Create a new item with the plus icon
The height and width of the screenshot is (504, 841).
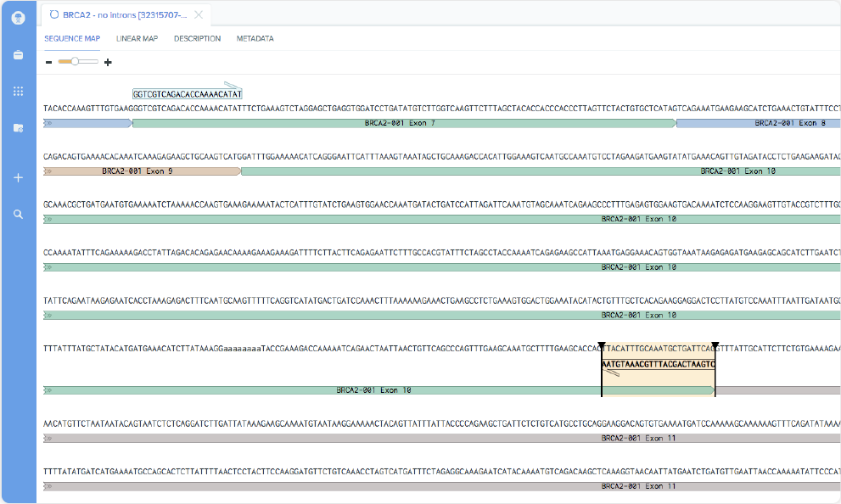(18, 177)
